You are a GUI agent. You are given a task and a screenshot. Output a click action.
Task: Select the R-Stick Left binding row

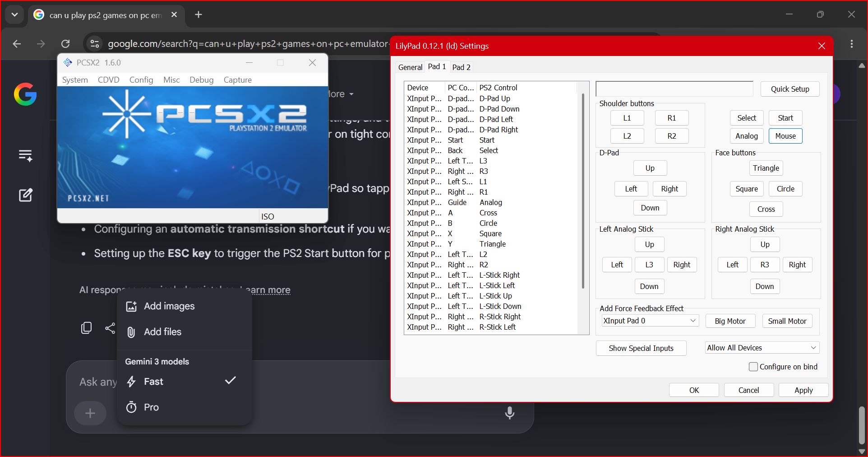pyautogui.click(x=491, y=327)
